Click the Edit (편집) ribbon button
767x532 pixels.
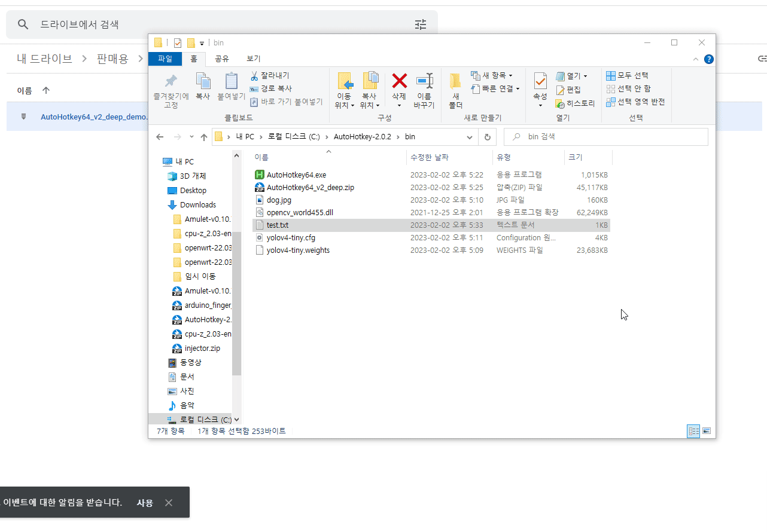[568, 90]
